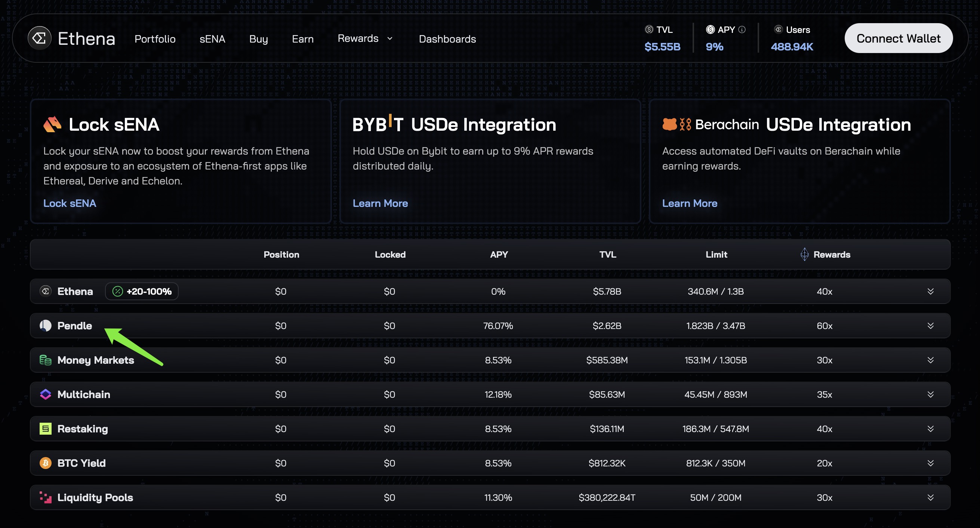Click the Berachain bear logo icon
980x528 pixels.
[669, 124]
